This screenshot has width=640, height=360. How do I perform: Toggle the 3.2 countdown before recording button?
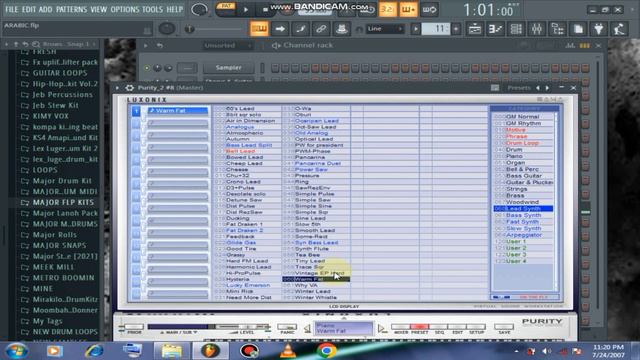[387, 9]
